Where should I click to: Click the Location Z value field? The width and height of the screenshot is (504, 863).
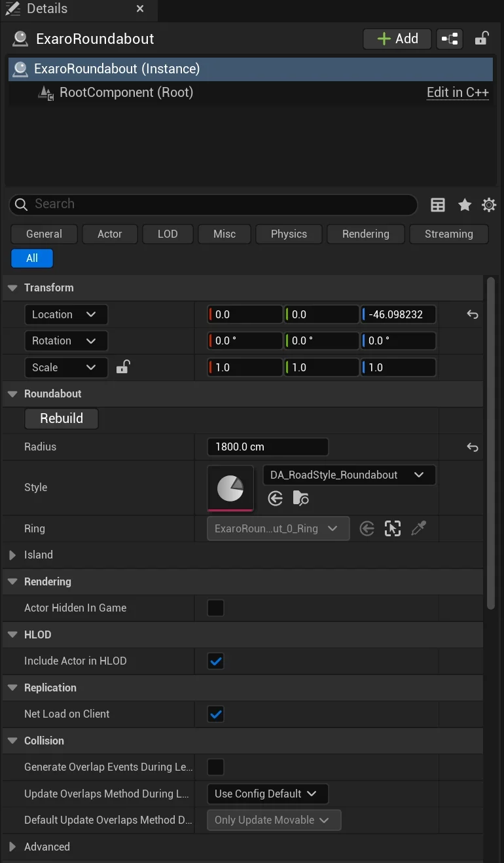pyautogui.click(x=399, y=314)
